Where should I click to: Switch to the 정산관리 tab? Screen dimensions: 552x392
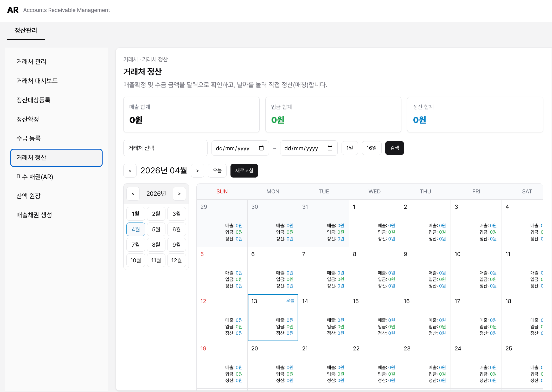(26, 31)
